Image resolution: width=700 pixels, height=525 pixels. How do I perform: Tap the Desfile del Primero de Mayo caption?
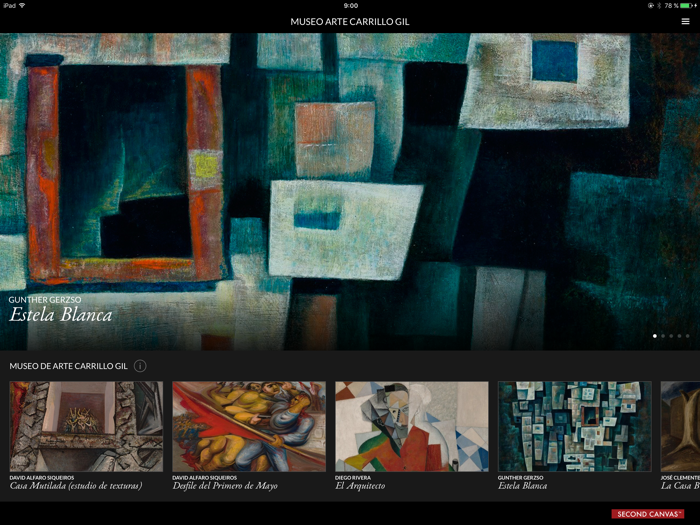coord(225,486)
